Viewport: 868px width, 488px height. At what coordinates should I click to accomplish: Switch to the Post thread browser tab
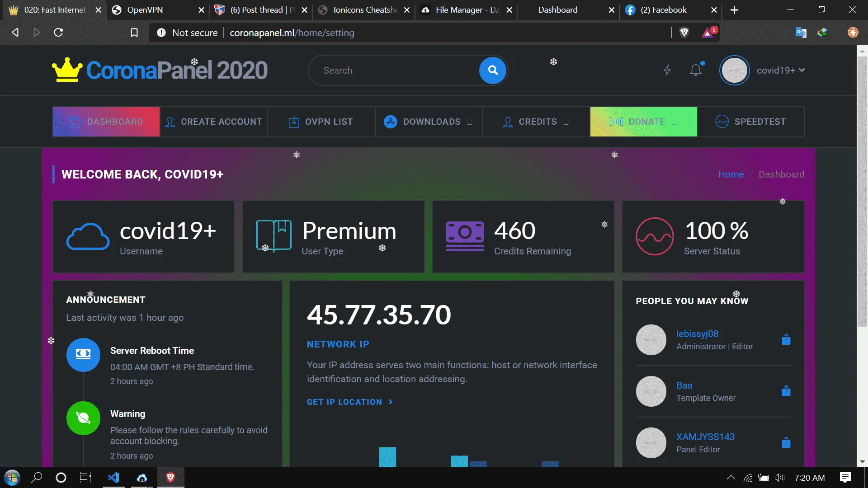(261, 10)
